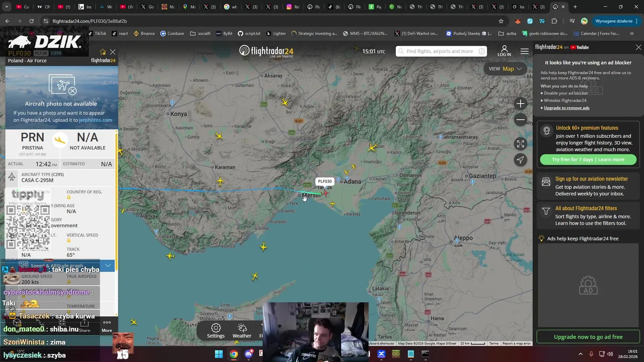The width and height of the screenshot is (644, 362).
Task: Click the map Terms link
Action: coord(494,343)
